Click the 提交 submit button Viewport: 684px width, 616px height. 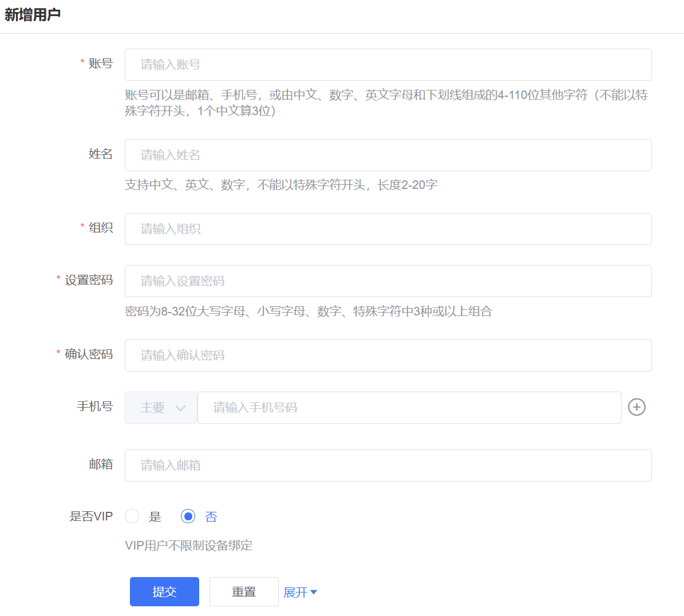click(164, 591)
